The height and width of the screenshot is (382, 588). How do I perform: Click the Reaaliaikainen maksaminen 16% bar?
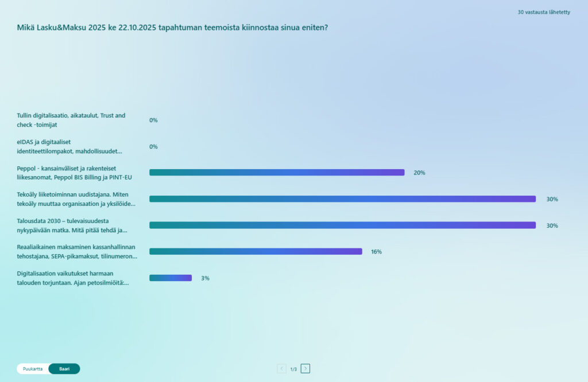(x=256, y=252)
